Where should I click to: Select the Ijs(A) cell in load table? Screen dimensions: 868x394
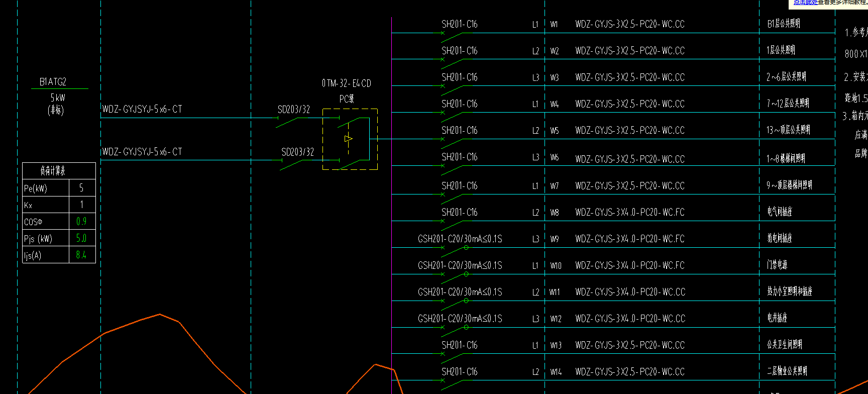(46, 255)
